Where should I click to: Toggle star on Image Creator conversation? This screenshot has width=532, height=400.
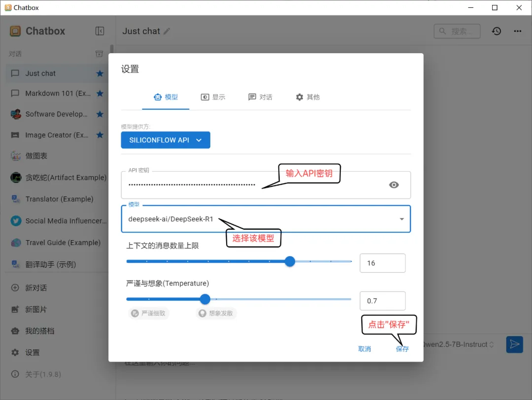click(x=100, y=135)
